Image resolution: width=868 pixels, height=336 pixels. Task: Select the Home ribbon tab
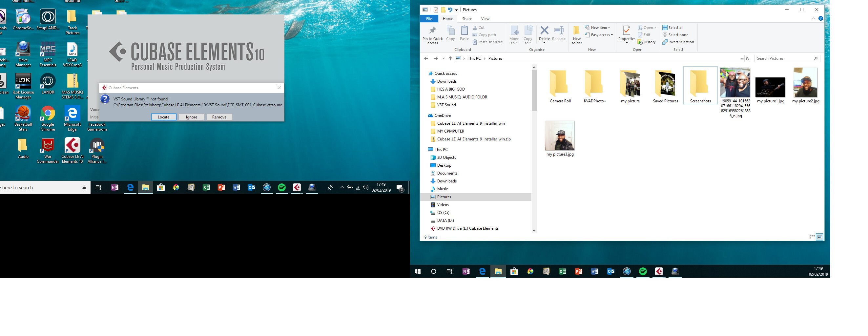tap(447, 18)
